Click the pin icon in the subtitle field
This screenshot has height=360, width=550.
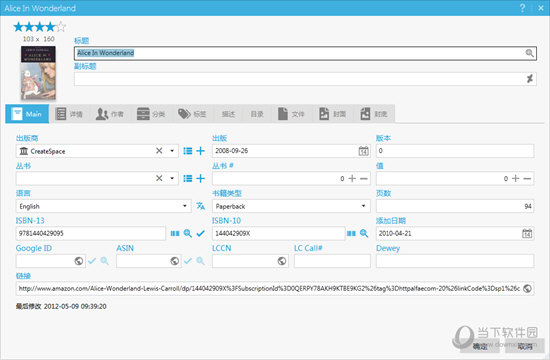point(529,79)
